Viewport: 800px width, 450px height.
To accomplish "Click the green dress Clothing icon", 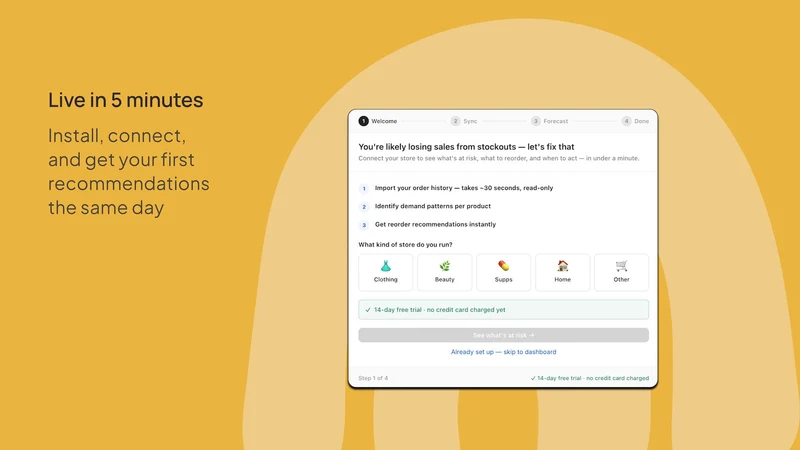I will pos(385,266).
